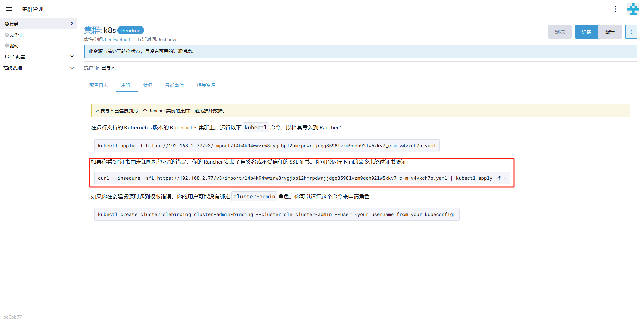Click the globe icon beside 集群
This screenshot has height=323, width=644.
pyautogui.click(x=7, y=24)
